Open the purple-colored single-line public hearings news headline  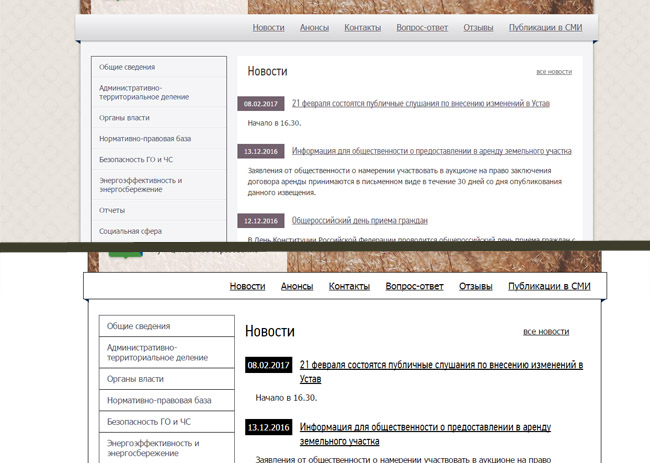[x=420, y=103]
